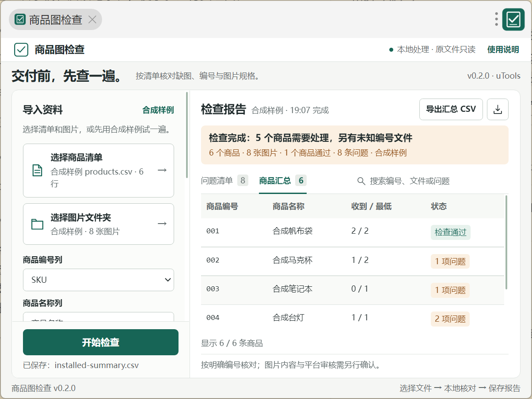Click the 合成帆布袋 product name
The image size is (532, 399).
click(293, 231)
